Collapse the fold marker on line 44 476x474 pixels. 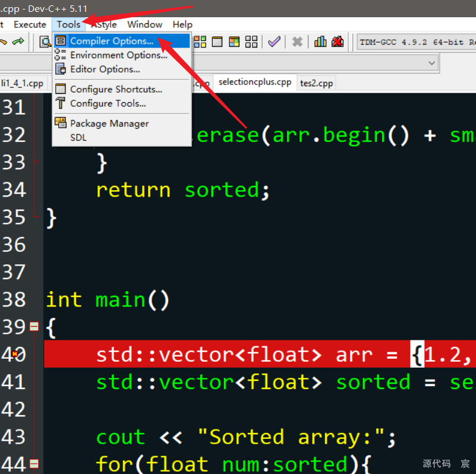coord(34,463)
